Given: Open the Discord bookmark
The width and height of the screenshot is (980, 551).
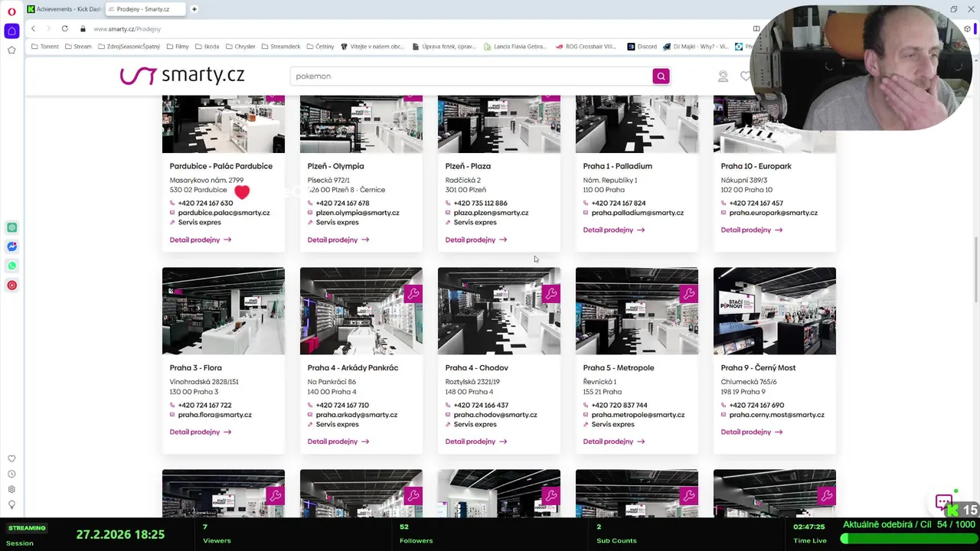Looking at the screenshot, I should [642, 47].
